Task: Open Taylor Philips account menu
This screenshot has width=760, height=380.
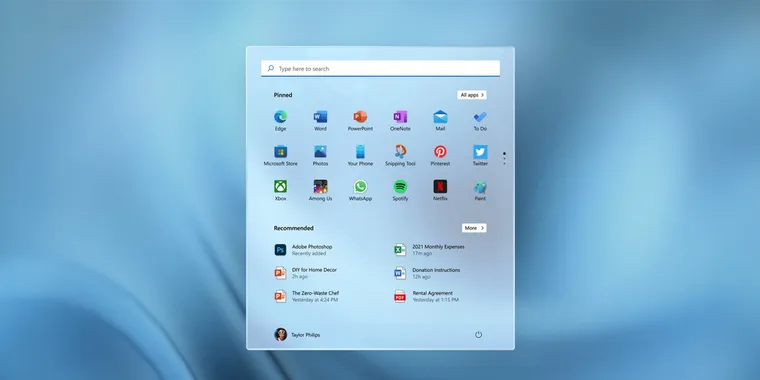Action: click(x=297, y=334)
